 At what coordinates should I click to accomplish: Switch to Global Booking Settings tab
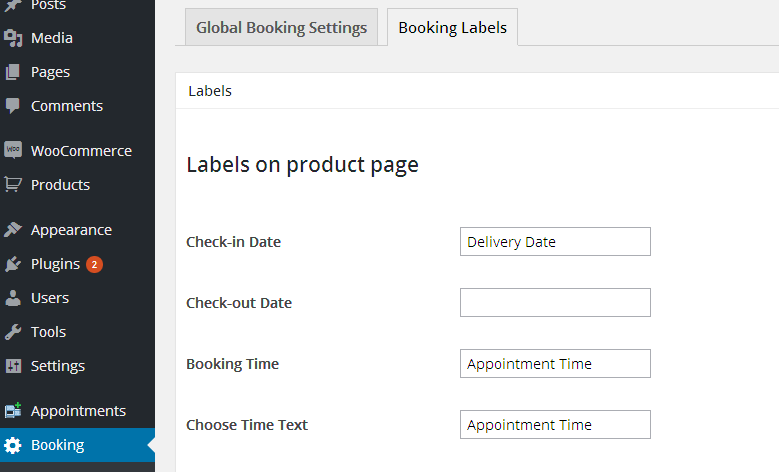pyautogui.click(x=281, y=27)
